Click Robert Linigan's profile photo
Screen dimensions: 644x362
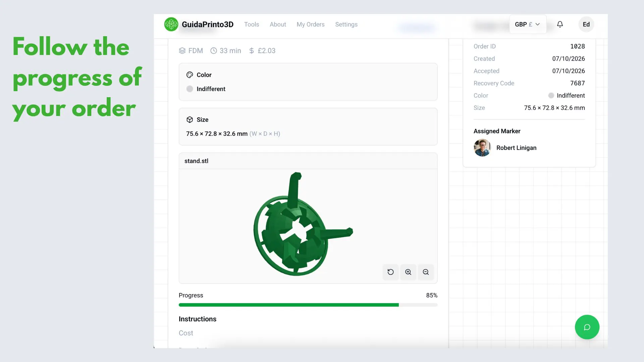pyautogui.click(x=482, y=148)
